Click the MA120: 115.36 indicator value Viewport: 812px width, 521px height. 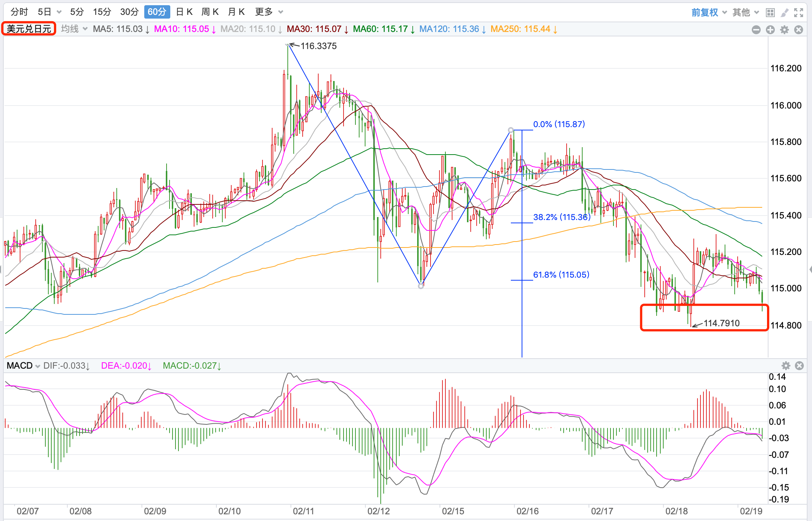click(452, 29)
